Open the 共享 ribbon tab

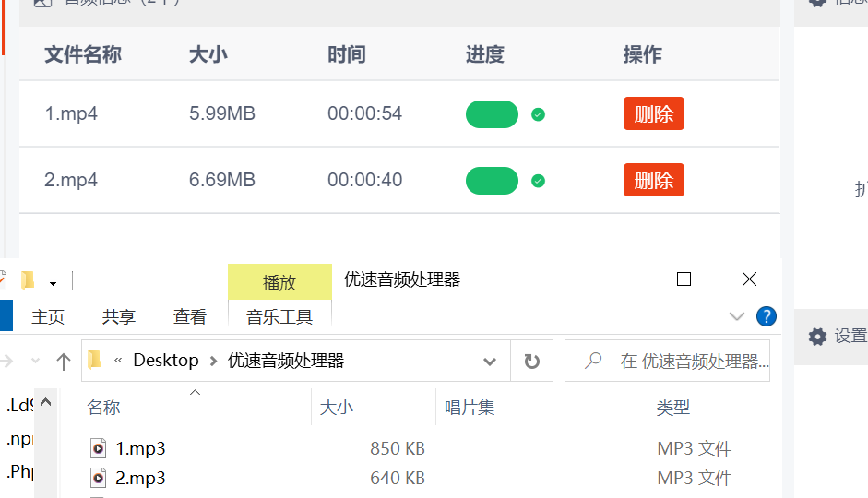118,317
